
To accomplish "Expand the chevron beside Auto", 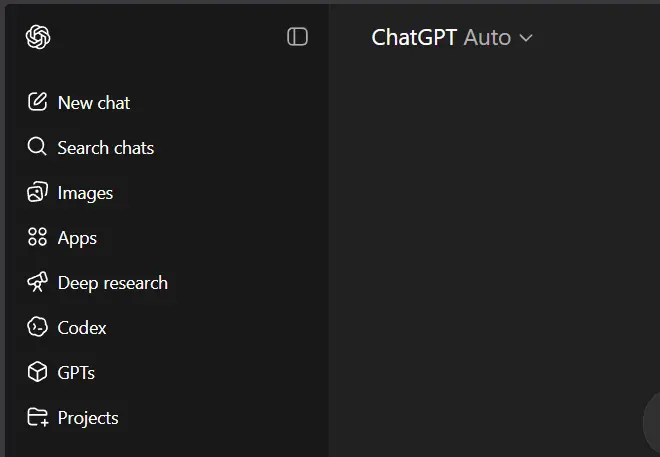I will click(x=526, y=38).
